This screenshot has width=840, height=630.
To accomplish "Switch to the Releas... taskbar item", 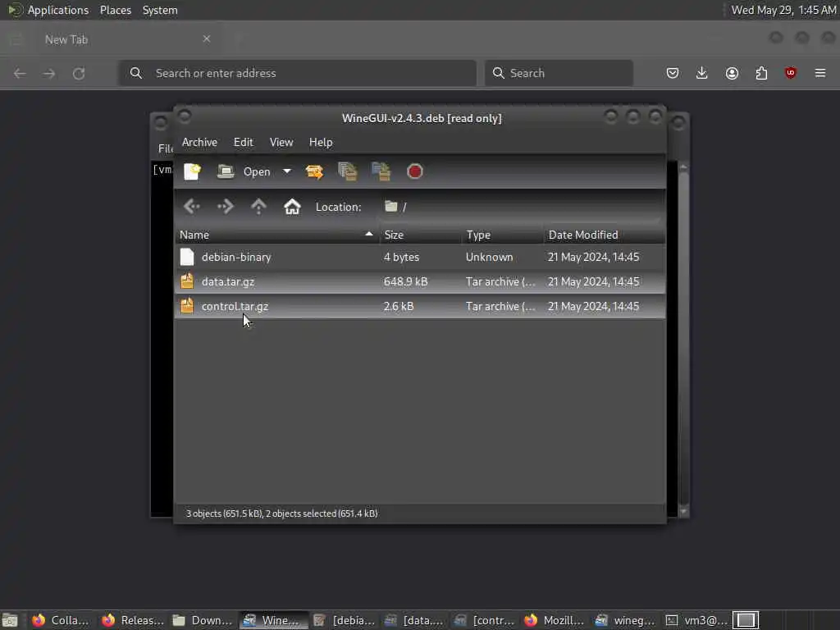I will coord(132,620).
